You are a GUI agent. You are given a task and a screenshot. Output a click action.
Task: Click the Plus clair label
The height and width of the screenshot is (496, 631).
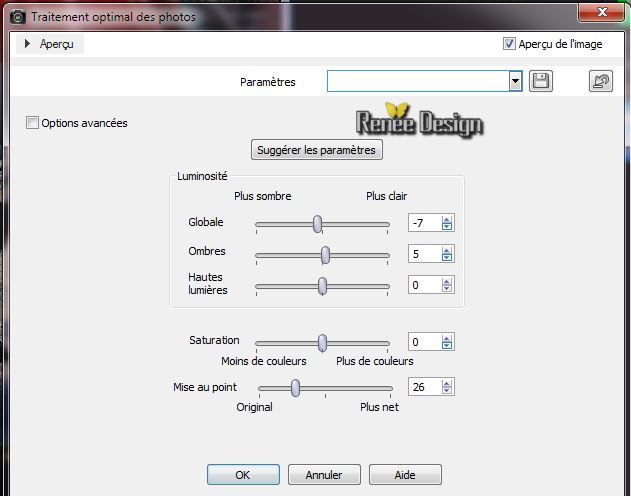pyautogui.click(x=386, y=196)
